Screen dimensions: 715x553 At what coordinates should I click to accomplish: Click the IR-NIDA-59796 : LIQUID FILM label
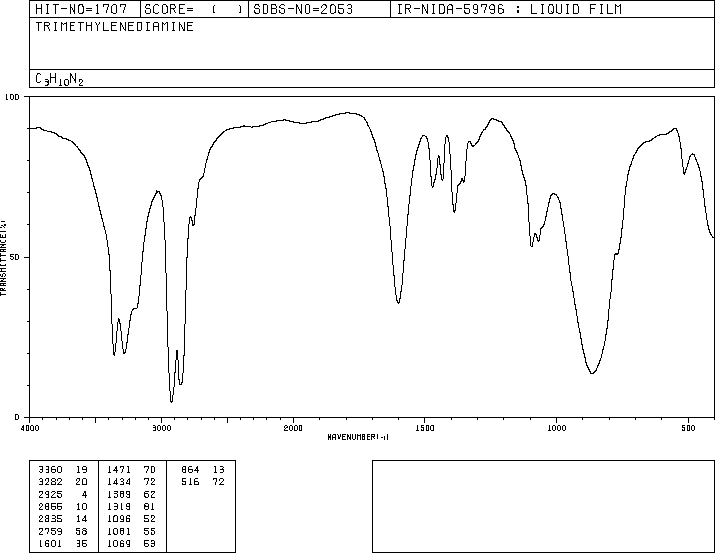coord(509,9)
